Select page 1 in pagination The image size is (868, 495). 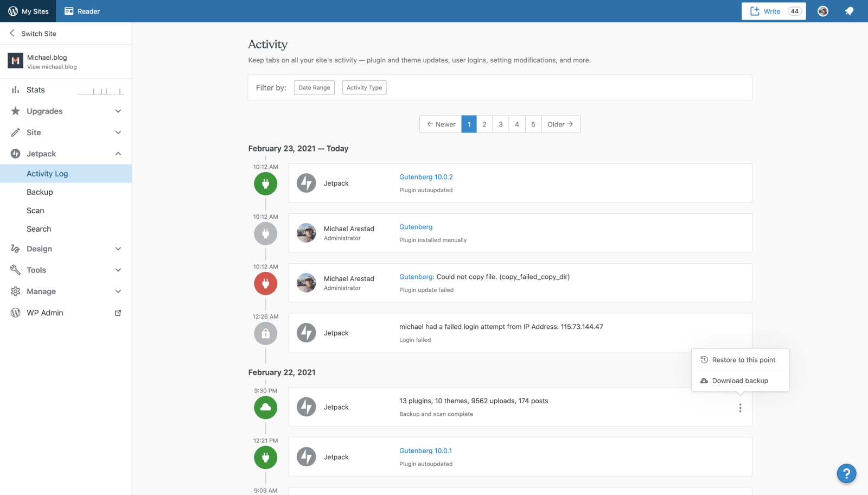click(x=469, y=124)
